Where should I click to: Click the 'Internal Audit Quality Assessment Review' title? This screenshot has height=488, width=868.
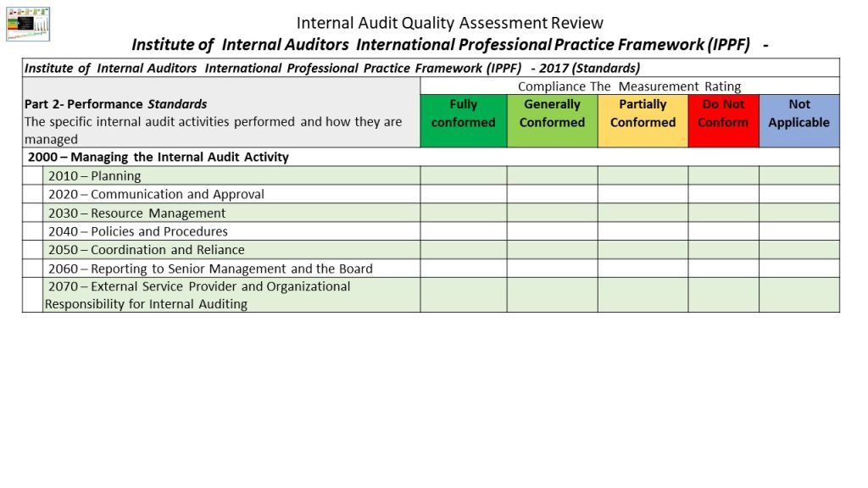[449, 23]
